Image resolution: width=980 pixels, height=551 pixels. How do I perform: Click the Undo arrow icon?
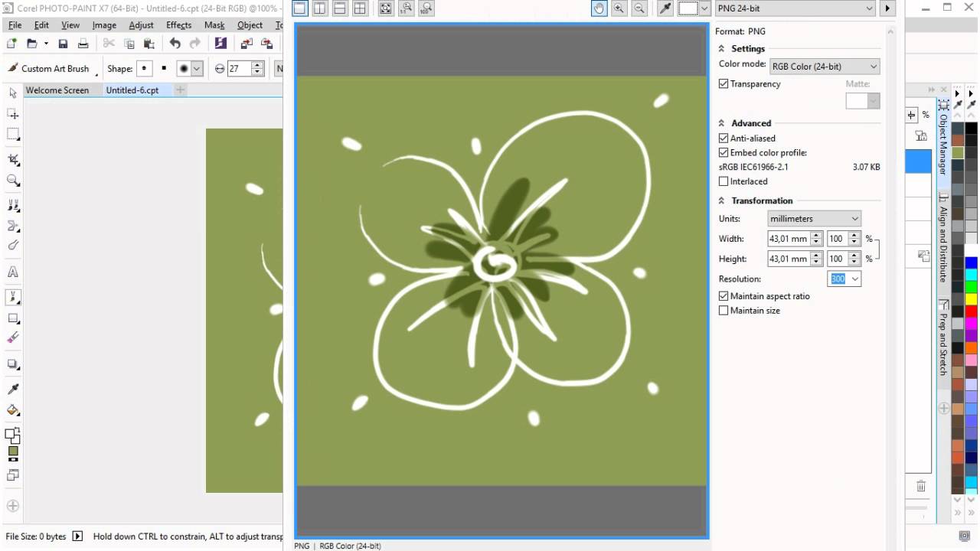(x=175, y=44)
